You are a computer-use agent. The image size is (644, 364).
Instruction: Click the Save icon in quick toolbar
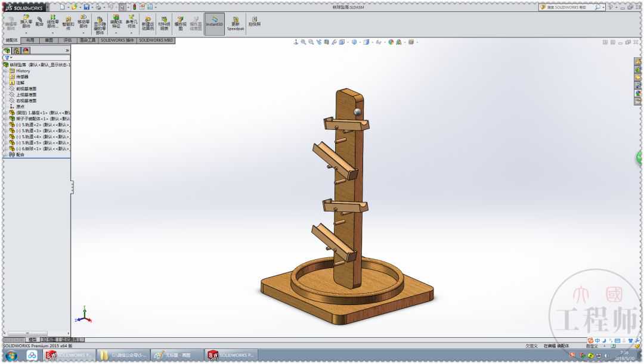tap(86, 7)
